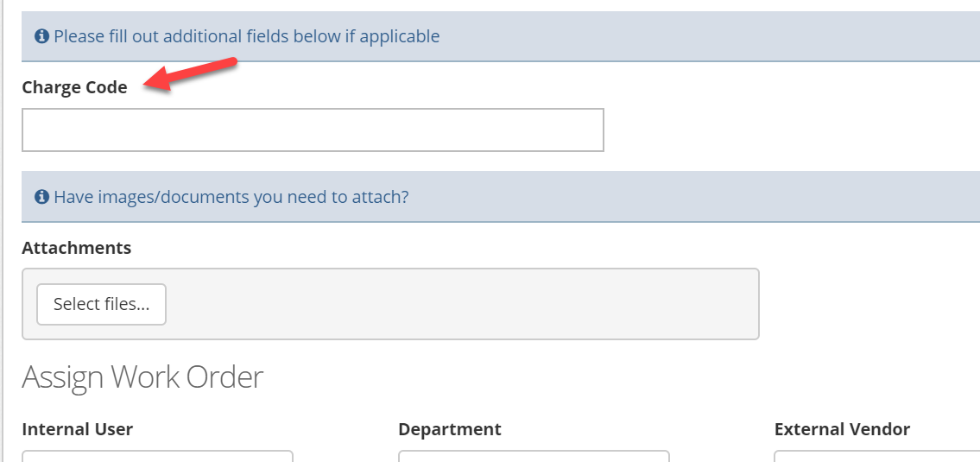Click the info icon beside 'Please fill out additional fields'
The image size is (980, 462).
point(41,37)
